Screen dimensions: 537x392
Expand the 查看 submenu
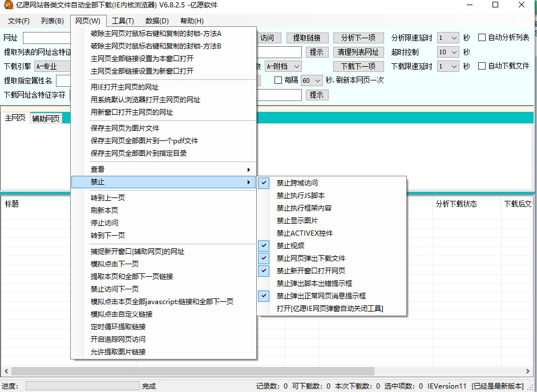(x=164, y=169)
